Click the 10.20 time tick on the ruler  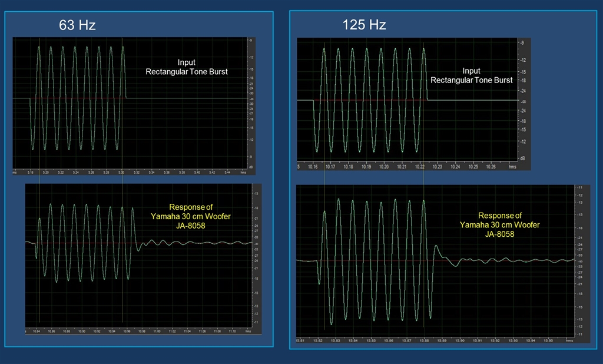pos(384,167)
